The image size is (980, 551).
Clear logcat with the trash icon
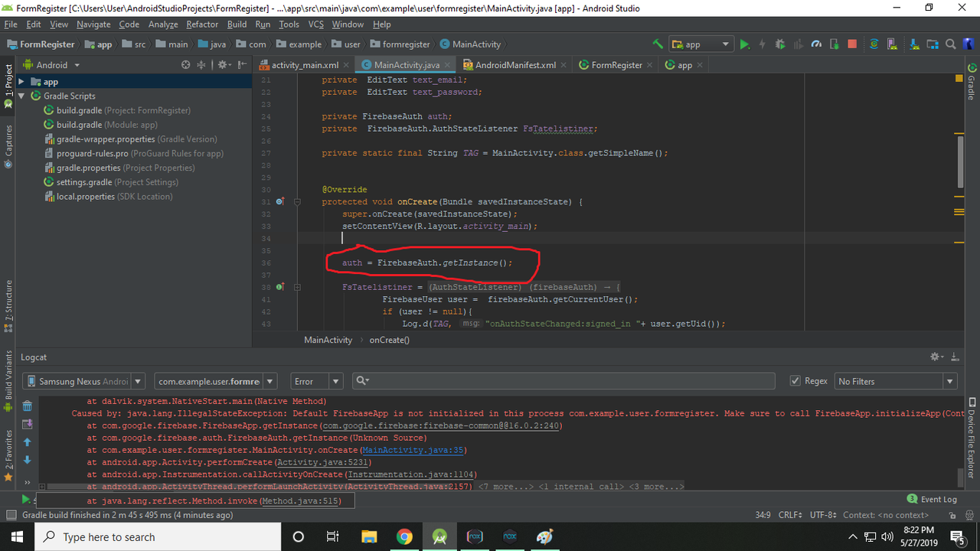[x=28, y=406]
